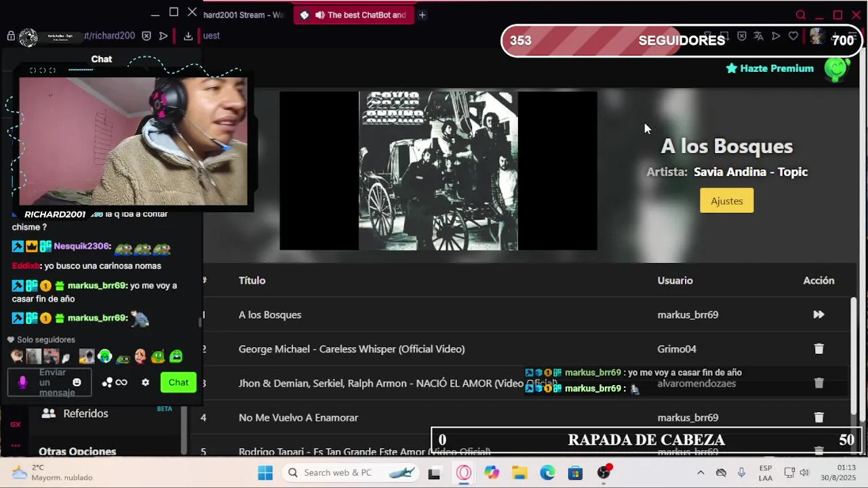Click the browser send/flow arrow icon
Viewport: 868px width, 488px height.
[776, 36]
